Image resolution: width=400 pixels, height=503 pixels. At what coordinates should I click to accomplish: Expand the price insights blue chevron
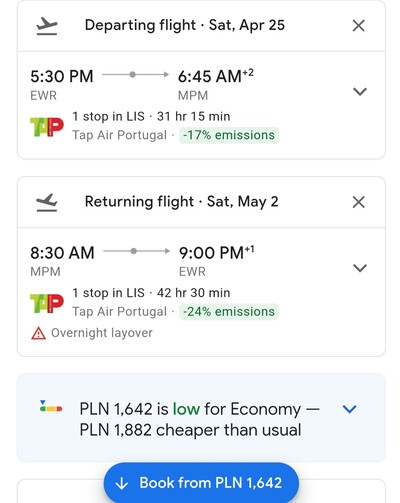click(350, 409)
